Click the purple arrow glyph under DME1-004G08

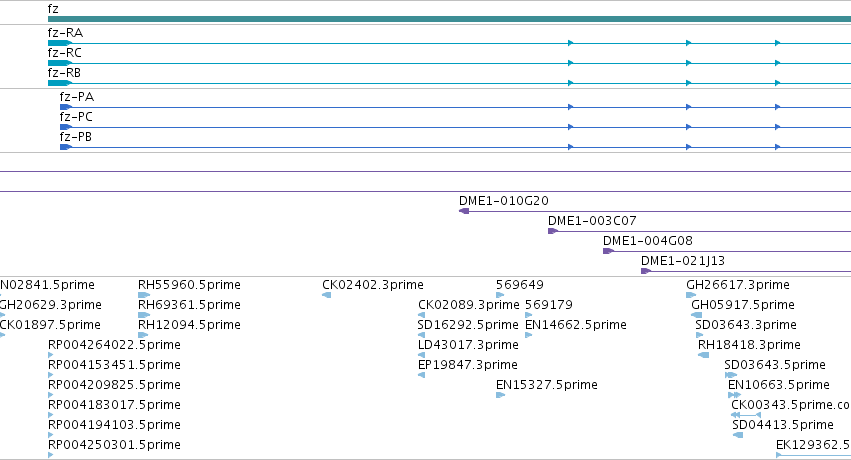[608, 251]
